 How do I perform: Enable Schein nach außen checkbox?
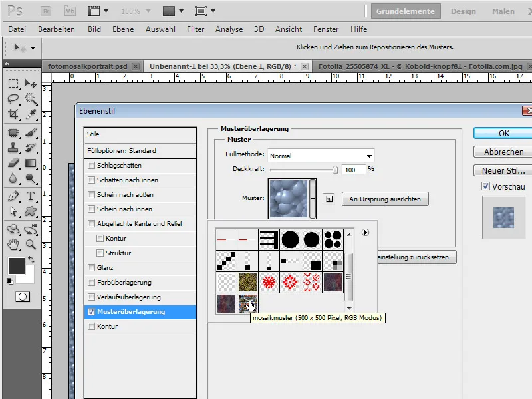[91, 194]
